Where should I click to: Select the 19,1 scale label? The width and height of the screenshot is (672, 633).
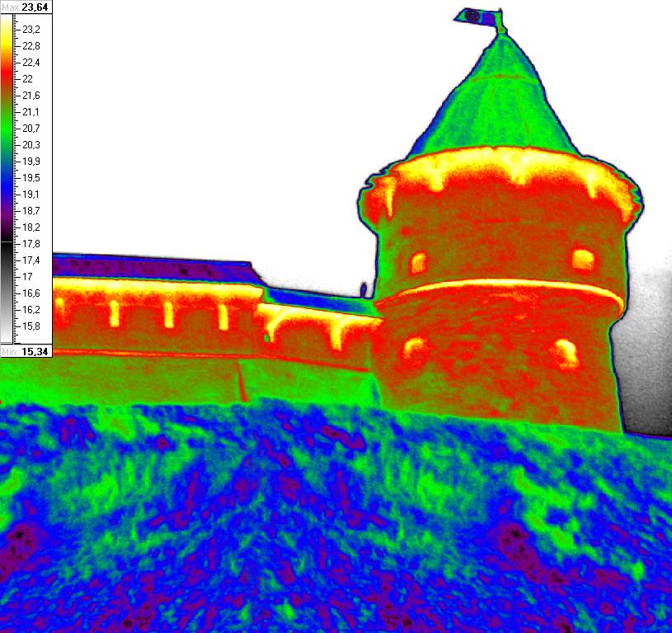coord(31,194)
